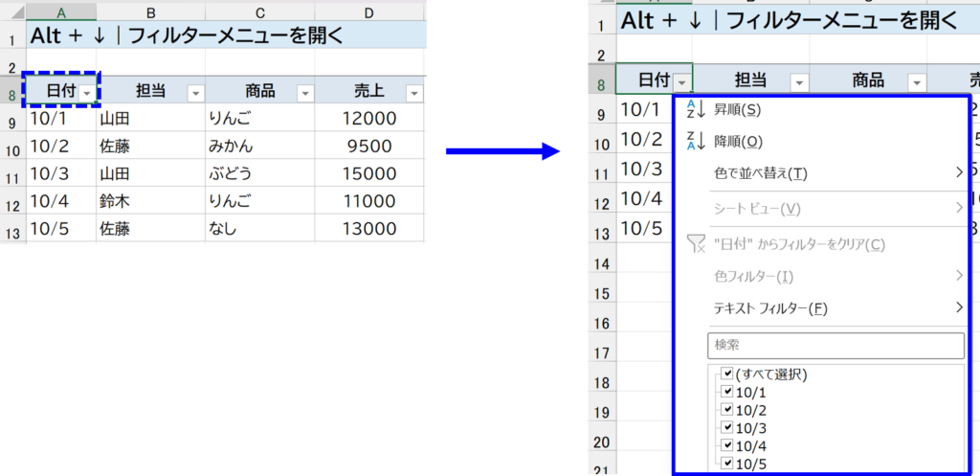
Task: Select cell 10/3 in row 11 of the left sheet
Action: pyautogui.click(x=61, y=174)
